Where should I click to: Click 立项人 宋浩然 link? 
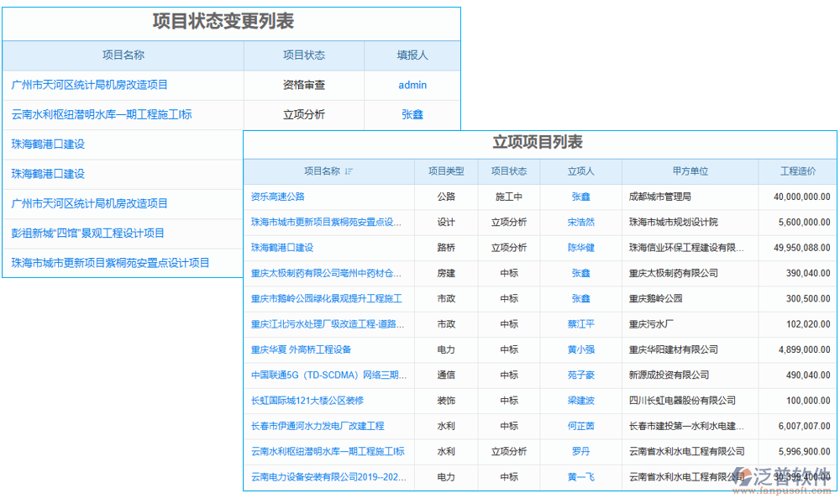point(580,223)
